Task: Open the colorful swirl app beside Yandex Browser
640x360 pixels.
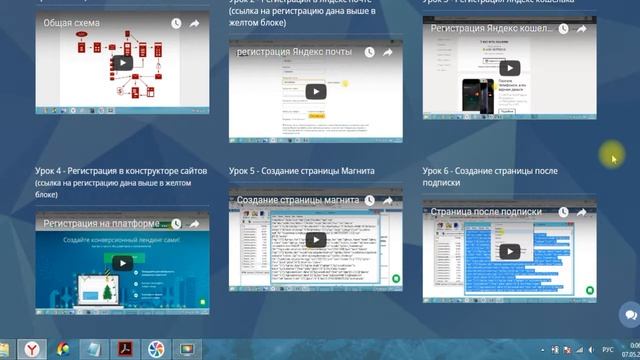Action: click(x=62, y=349)
